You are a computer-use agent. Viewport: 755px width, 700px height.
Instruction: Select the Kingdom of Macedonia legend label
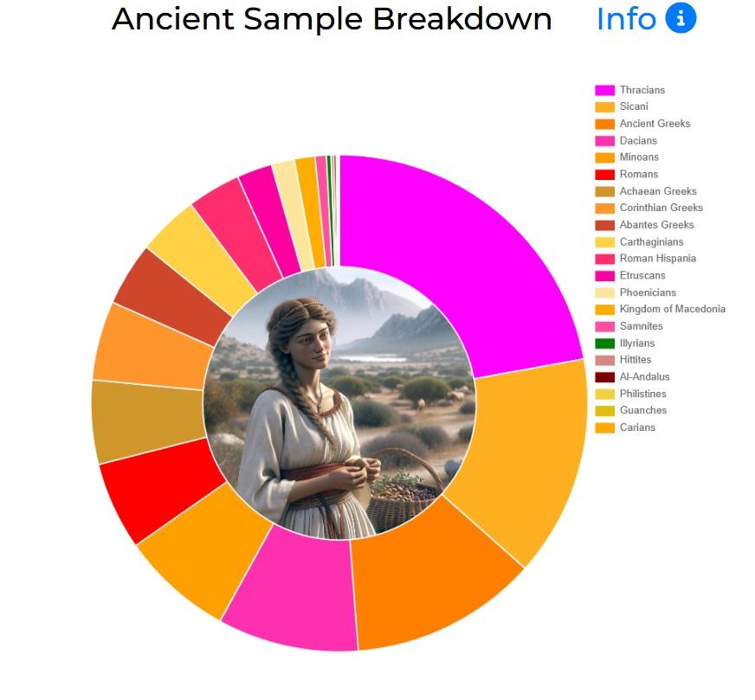click(x=672, y=309)
